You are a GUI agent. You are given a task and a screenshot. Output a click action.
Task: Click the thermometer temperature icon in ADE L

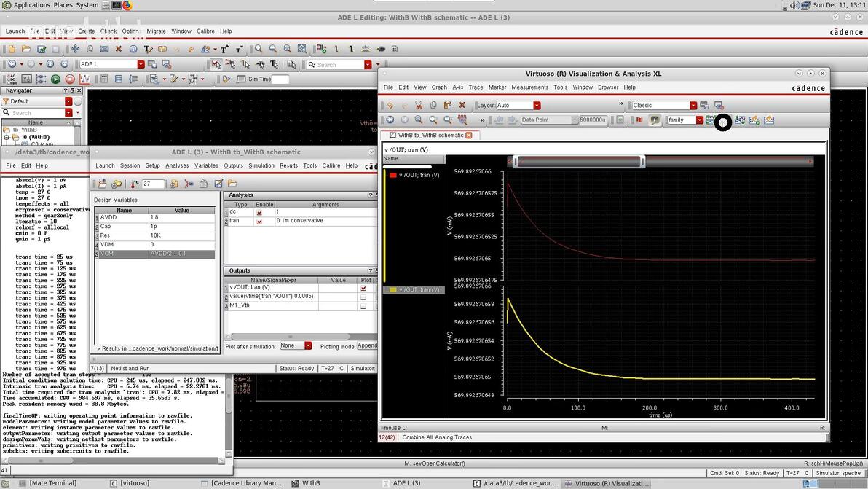click(x=135, y=184)
